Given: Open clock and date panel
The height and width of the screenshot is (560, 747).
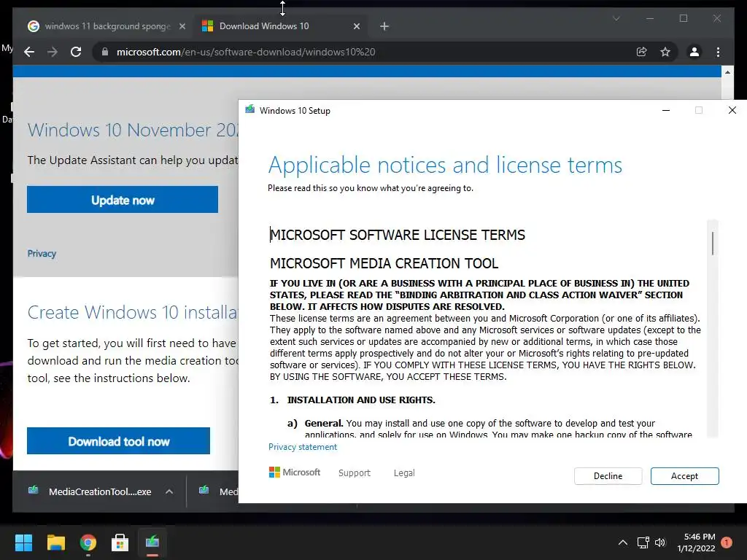Looking at the screenshot, I should (696, 542).
